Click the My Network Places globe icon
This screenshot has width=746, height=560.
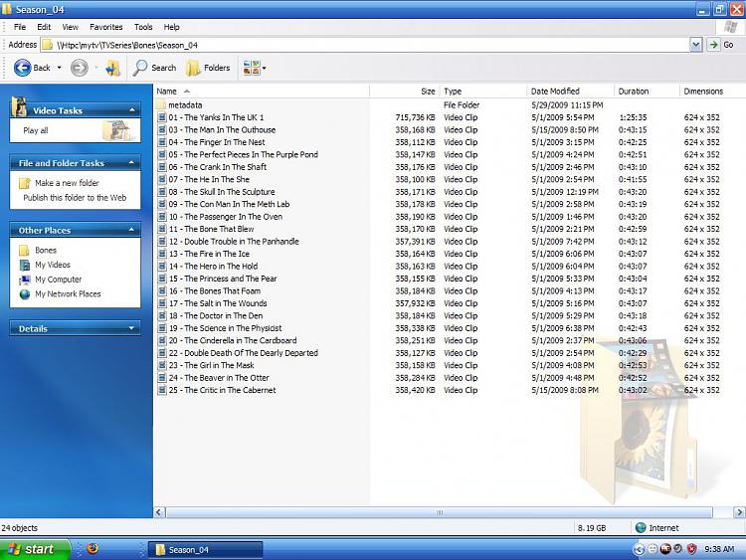24,294
